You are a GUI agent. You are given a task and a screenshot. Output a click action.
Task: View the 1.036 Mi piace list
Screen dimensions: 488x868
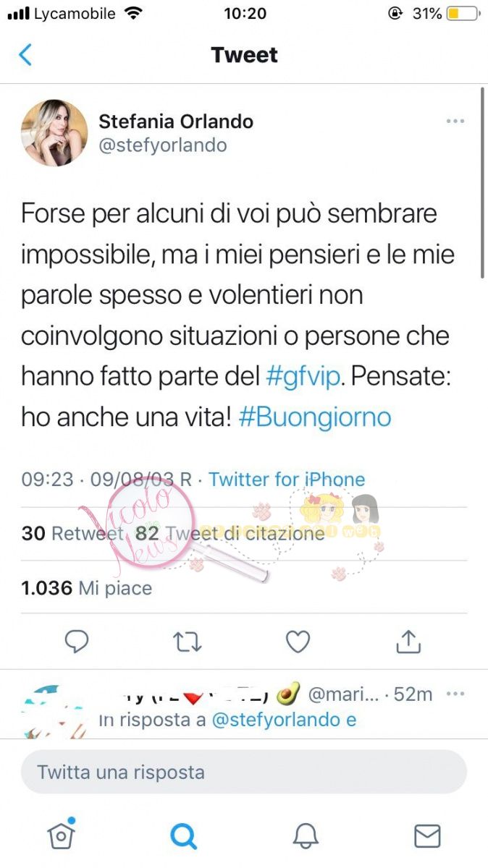click(x=87, y=588)
